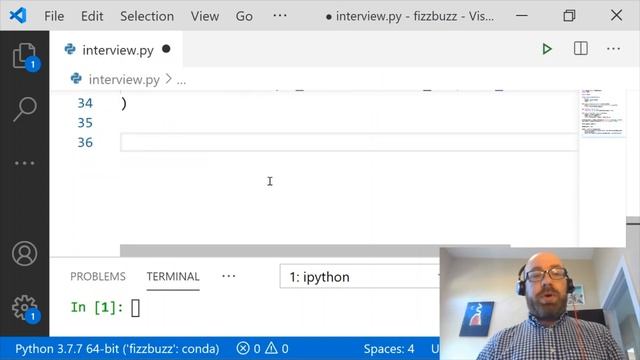The height and width of the screenshot is (360, 640).
Task: Restore down the VS Code window
Action: coord(569,16)
